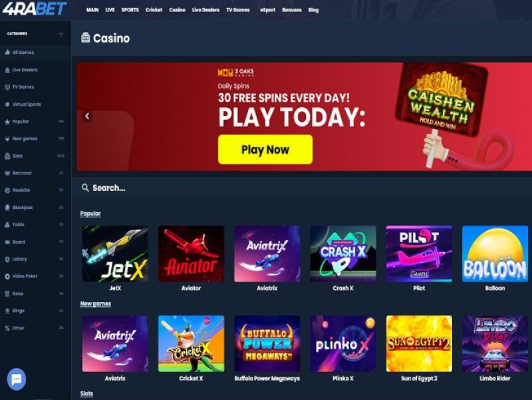Open the Aviator game thumbnail
532x400 pixels.
pyautogui.click(x=191, y=254)
